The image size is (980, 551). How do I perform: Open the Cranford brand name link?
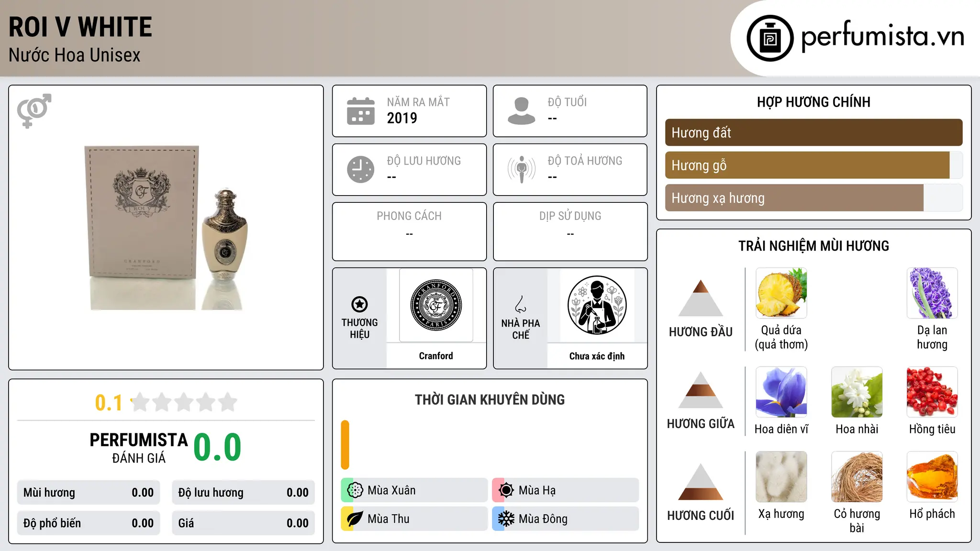[436, 356]
